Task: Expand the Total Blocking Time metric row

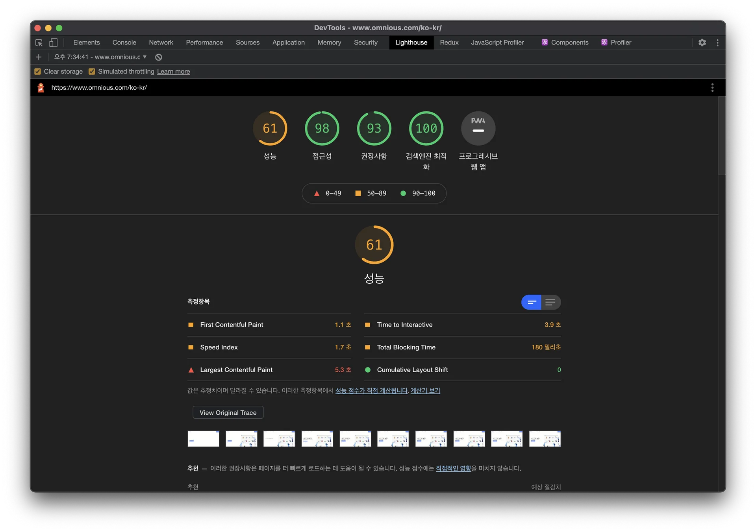Action: point(406,347)
